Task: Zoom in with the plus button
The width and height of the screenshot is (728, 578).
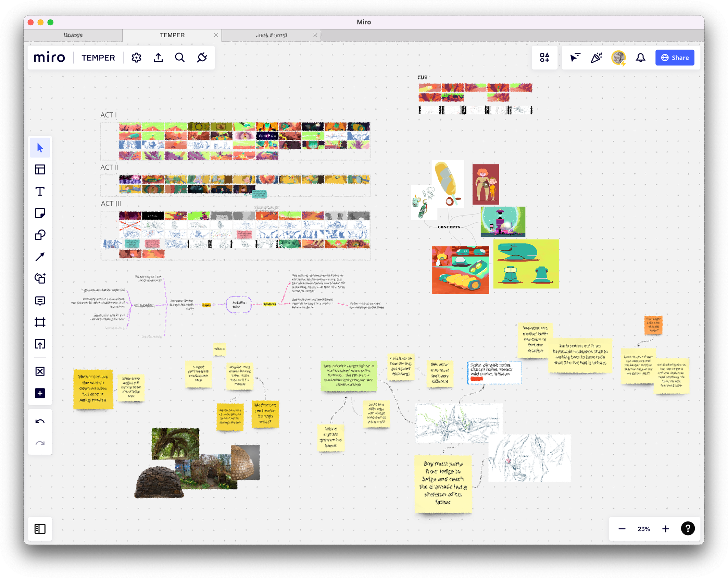Action: coord(665,529)
